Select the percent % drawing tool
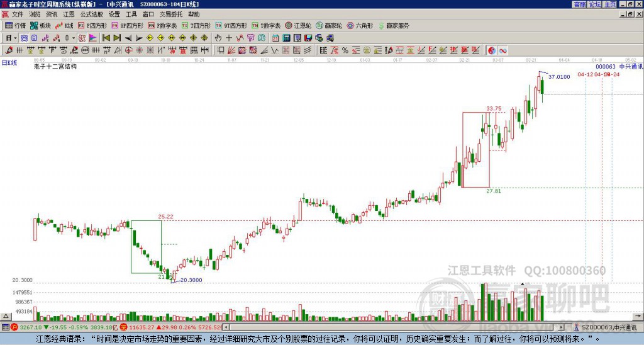 345,50
